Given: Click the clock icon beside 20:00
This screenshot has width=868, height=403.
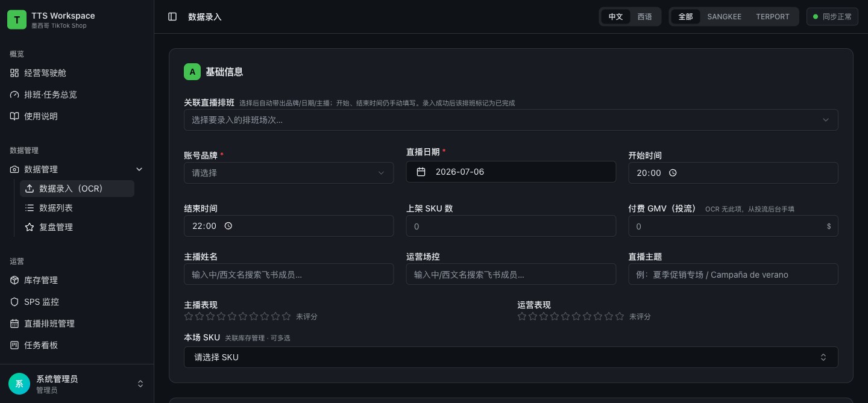Looking at the screenshot, I should coord(673,173).
